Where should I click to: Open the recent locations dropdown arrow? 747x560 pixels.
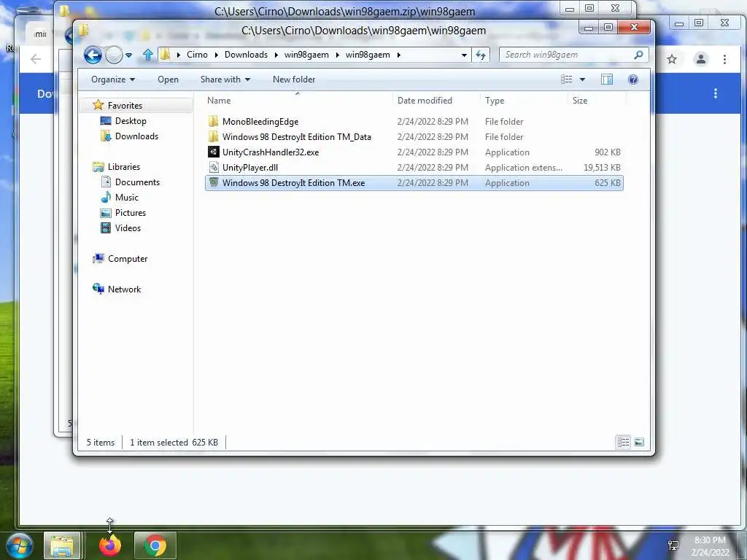point(128,55)
